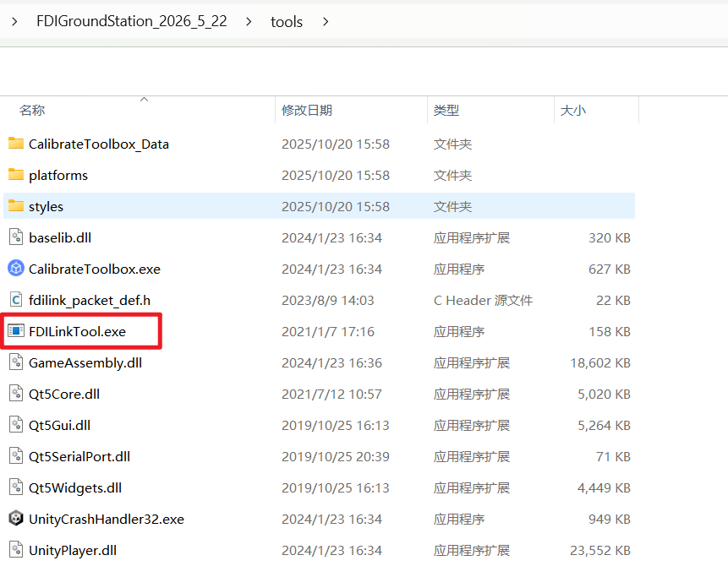Viewport: 728px width, 577px height.
Task: Expand the chevron after the FDIGroundStation_2026_5_22 breadcrumb
Action: pyautogui.click(x=249, y=21)
